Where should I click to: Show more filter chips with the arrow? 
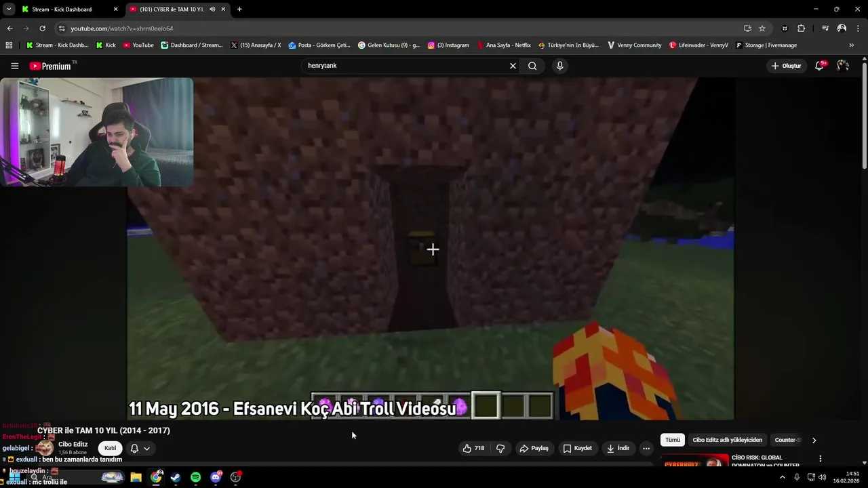tap(814, 440)
